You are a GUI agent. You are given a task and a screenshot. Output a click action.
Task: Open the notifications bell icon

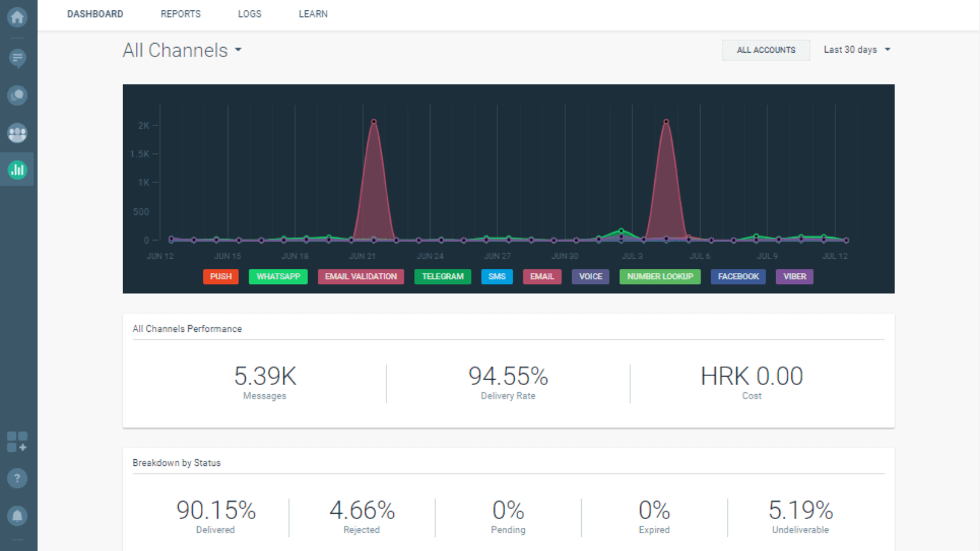pos(17,515)
